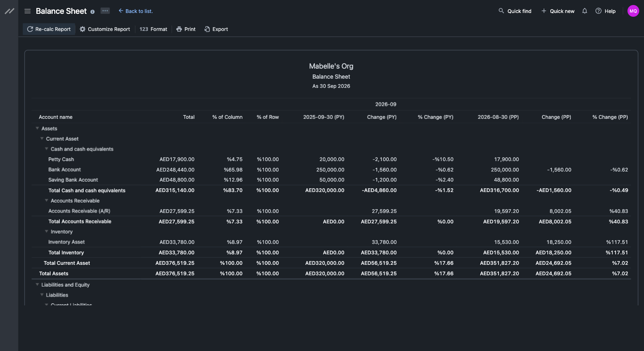Viewport: 644px width, 351px height.
Task: Click the app logo in the sidebar
Action: [9, 11]
